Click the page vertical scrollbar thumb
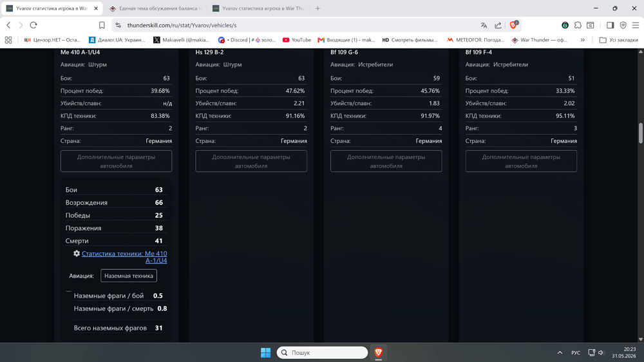The width and height of the screenshot is (644, 362). pos(640,133)
